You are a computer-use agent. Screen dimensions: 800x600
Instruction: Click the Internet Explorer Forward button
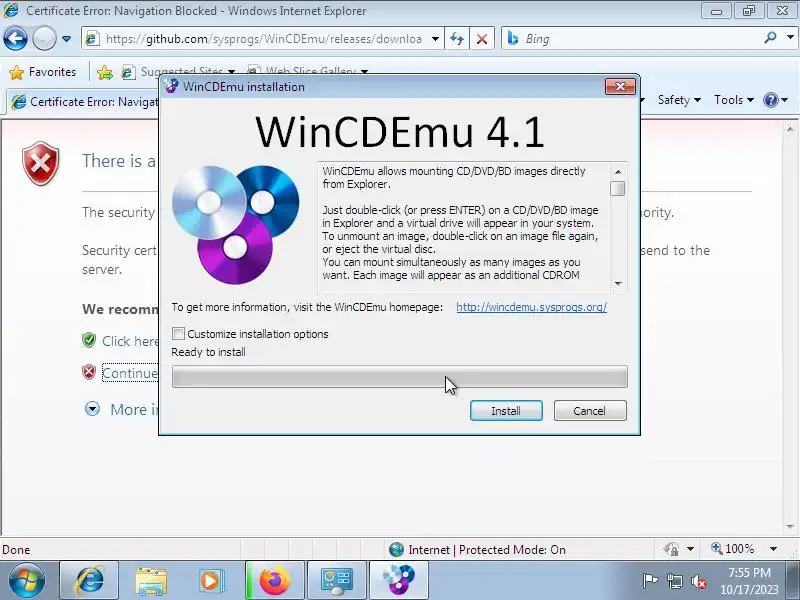coord(44,38)
